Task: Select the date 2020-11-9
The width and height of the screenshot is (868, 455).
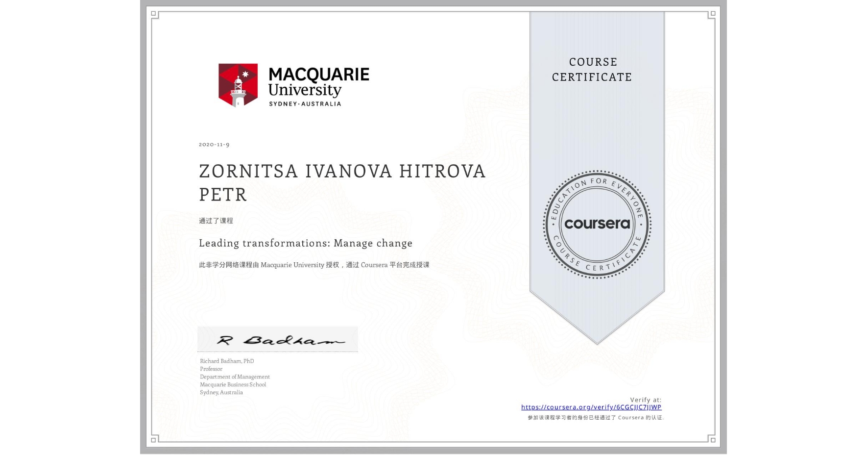Action: pos(214,144)
